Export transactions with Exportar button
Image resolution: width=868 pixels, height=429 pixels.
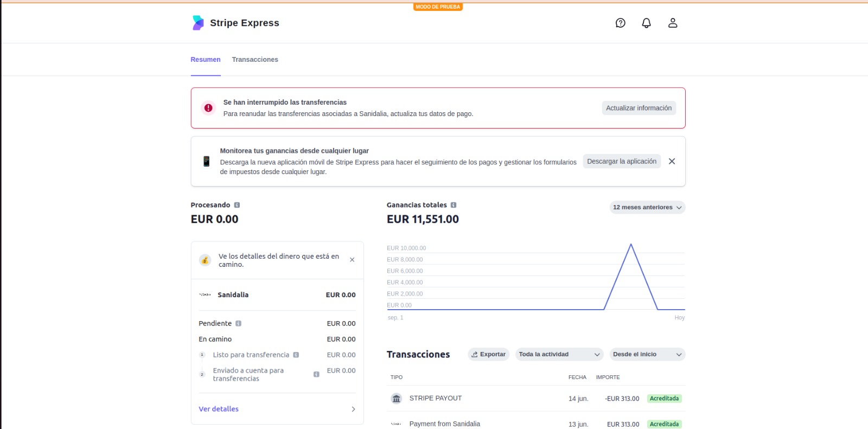[x=488, y=354]
